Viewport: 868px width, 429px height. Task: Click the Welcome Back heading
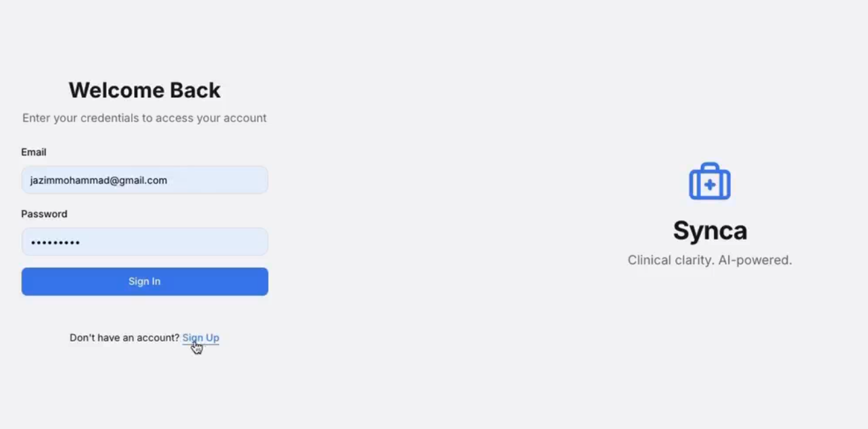pos(145,90)
